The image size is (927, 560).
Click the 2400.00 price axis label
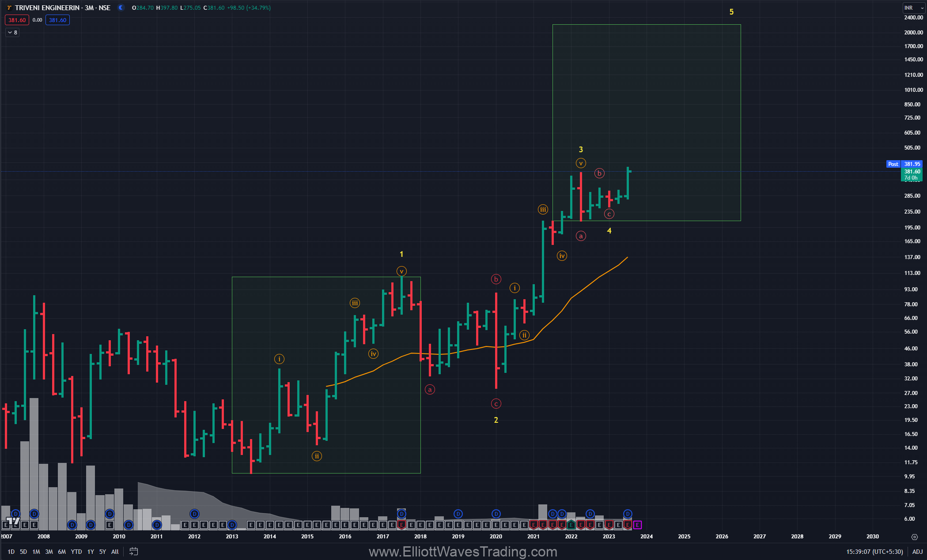[x=913, y=18]
